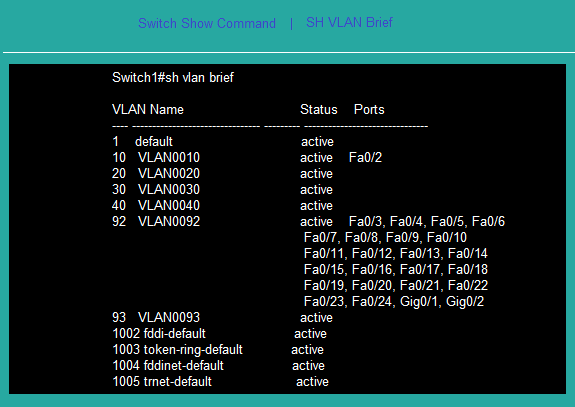Click the 'default' VLAN name
The height and width of the screenshot is (407, 575).
click(x=154, y=142)
